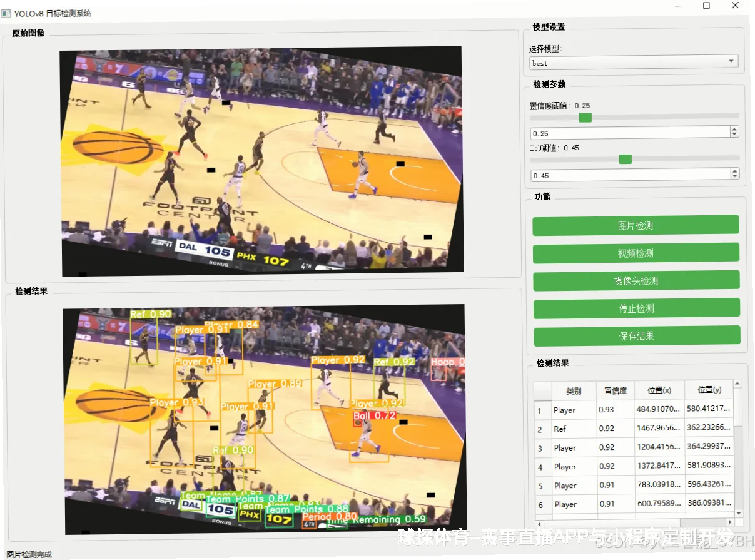Click the 图片检测 button

636,225
